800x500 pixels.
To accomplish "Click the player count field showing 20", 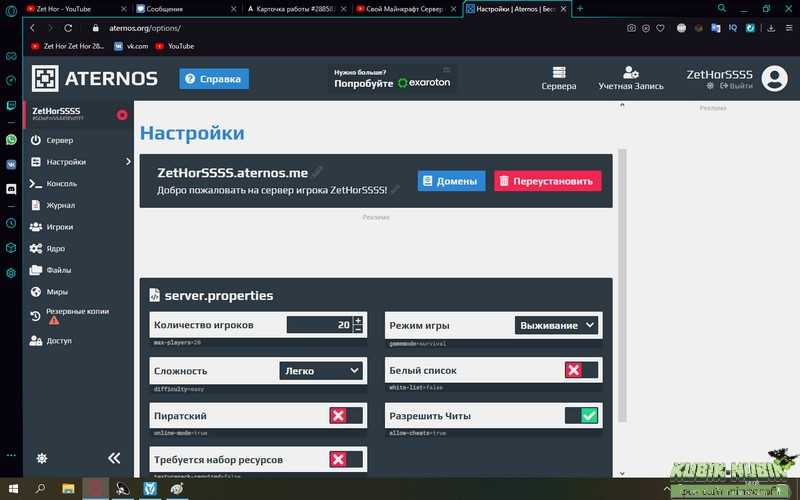I will [x=319, y=324].
